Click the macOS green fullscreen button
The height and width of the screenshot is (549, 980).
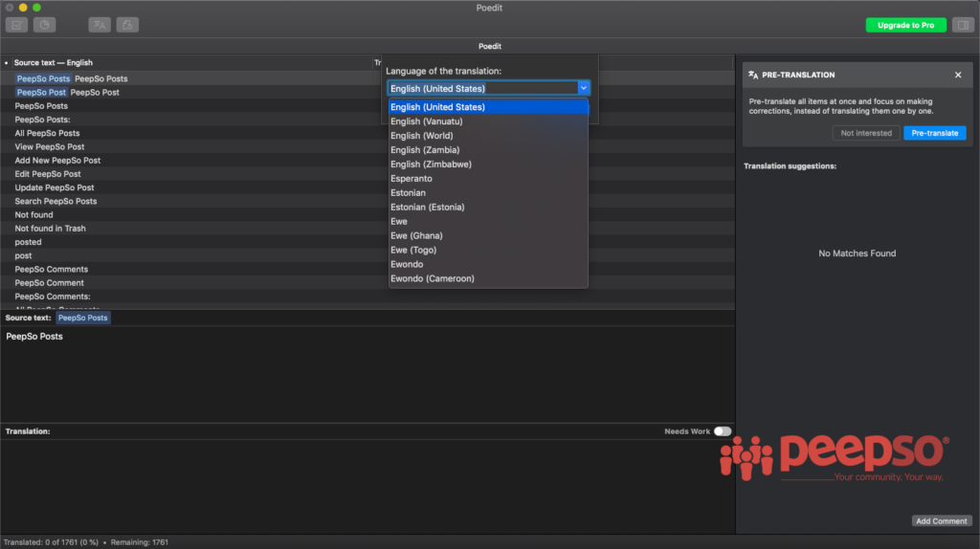tap(37, 8)
